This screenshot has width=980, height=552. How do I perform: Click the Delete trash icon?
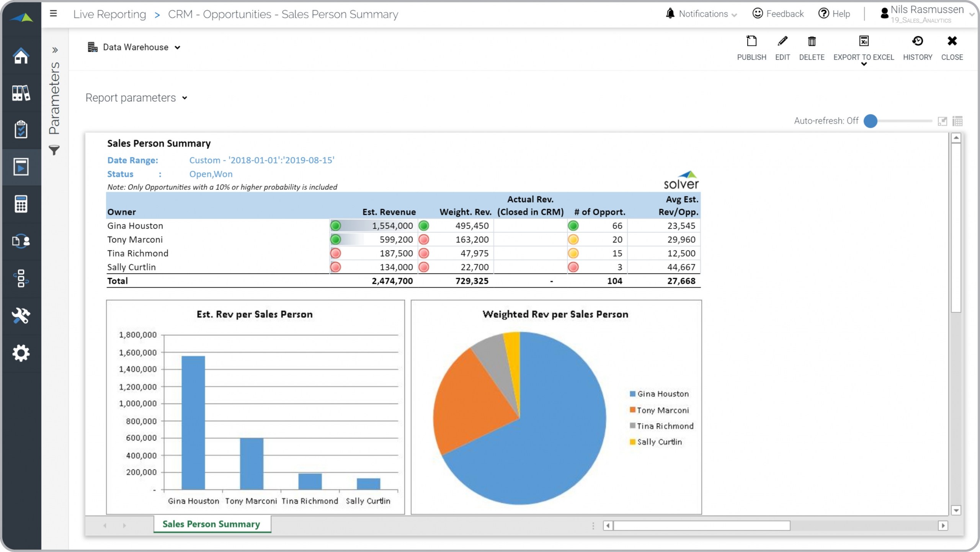812,41
